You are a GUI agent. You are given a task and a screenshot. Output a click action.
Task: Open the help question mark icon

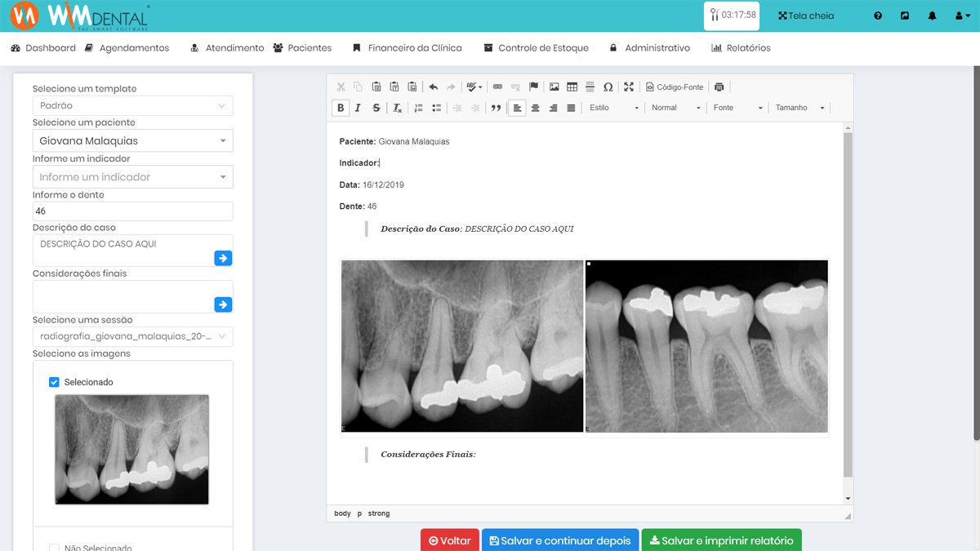878,16
